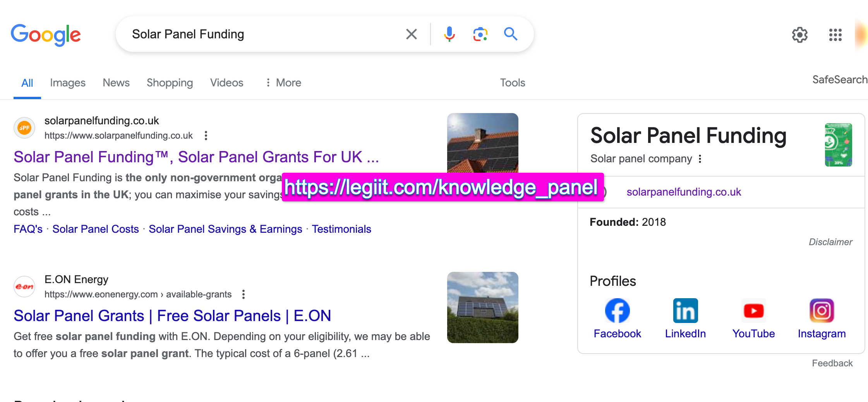Image resolution: width=868 pixels, height=402 pixels.
Task: Run the search with the magnifier icon
Action: tap(510, 34)
